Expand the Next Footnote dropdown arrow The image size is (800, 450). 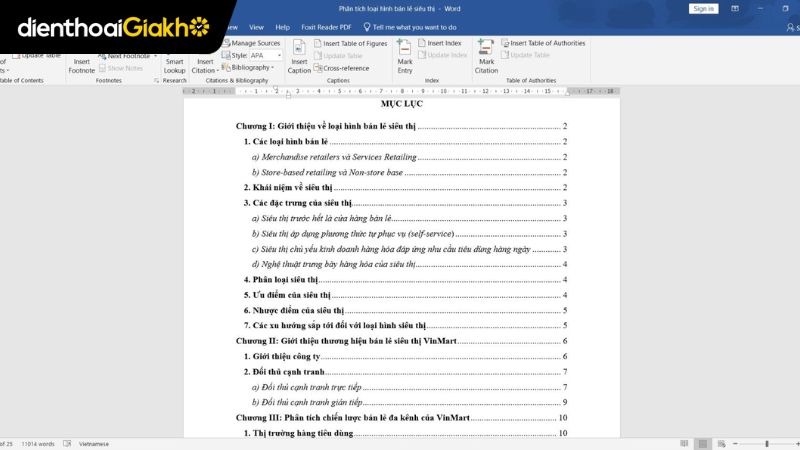pos(155,56)
